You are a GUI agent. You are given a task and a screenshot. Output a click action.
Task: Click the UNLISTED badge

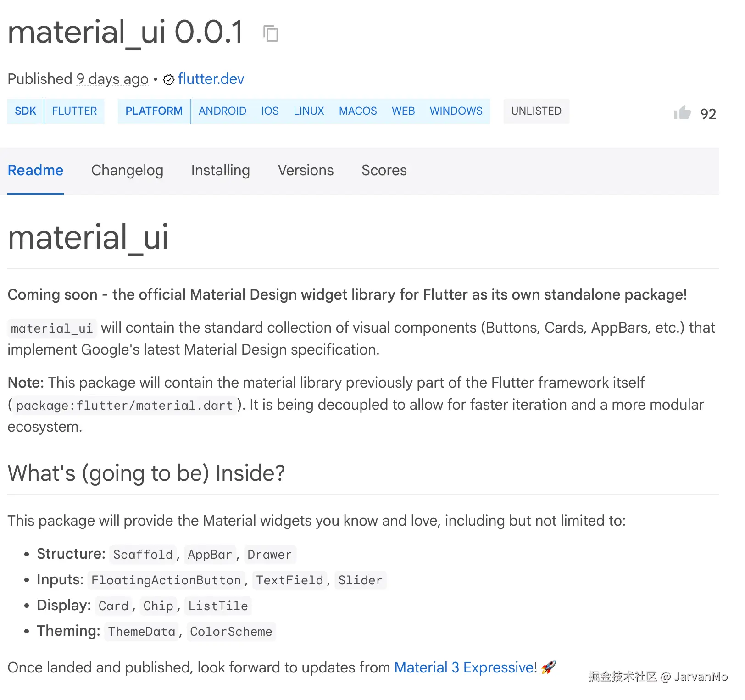tap(536, 111)
